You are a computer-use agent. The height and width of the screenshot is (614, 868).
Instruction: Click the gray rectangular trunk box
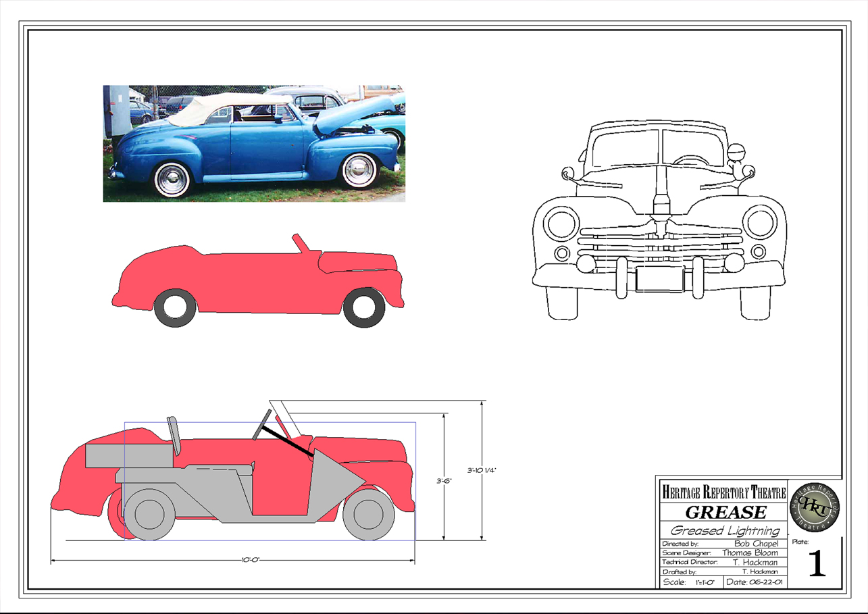click(x=127, y=456)
